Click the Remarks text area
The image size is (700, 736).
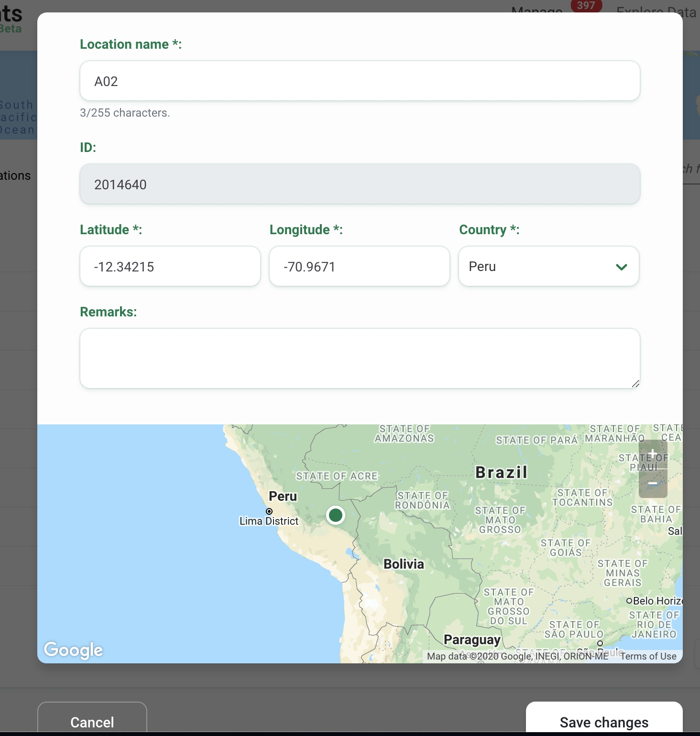(360, 358)
